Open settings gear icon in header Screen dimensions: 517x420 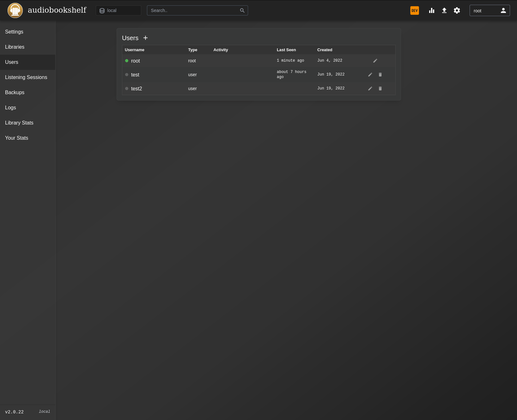pos(457,10)
